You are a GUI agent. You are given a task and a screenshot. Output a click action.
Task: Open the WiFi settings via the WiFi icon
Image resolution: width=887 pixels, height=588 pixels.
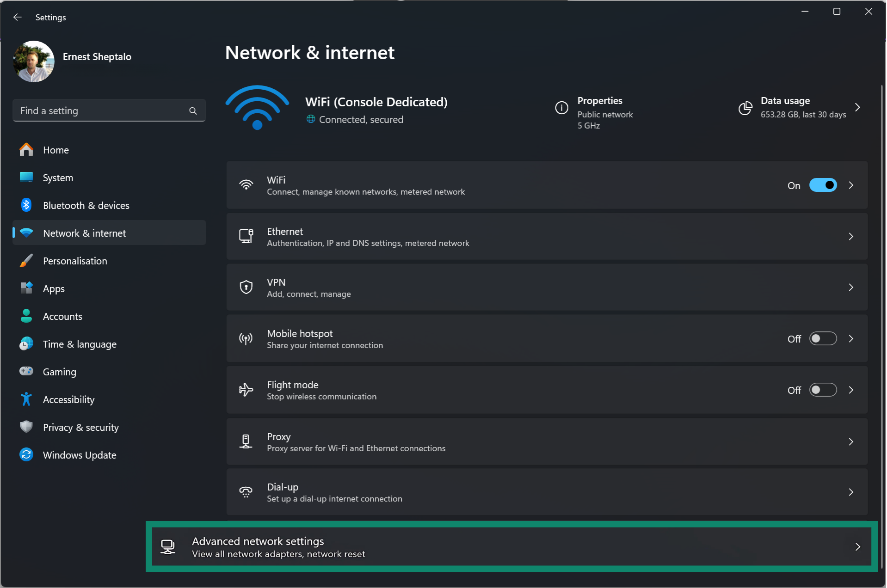coord(246,184)
